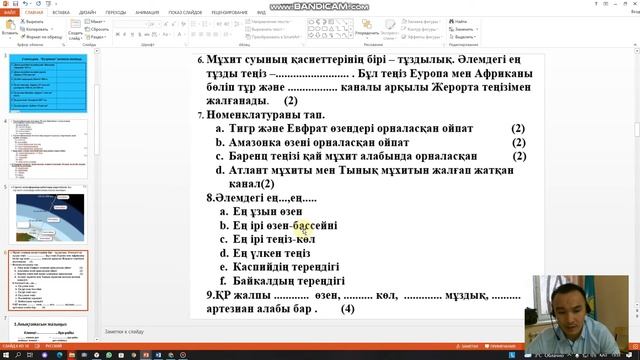The image size is (640, 360).
Task: Open the Выделить select dropdown
Action: (462, 37)
